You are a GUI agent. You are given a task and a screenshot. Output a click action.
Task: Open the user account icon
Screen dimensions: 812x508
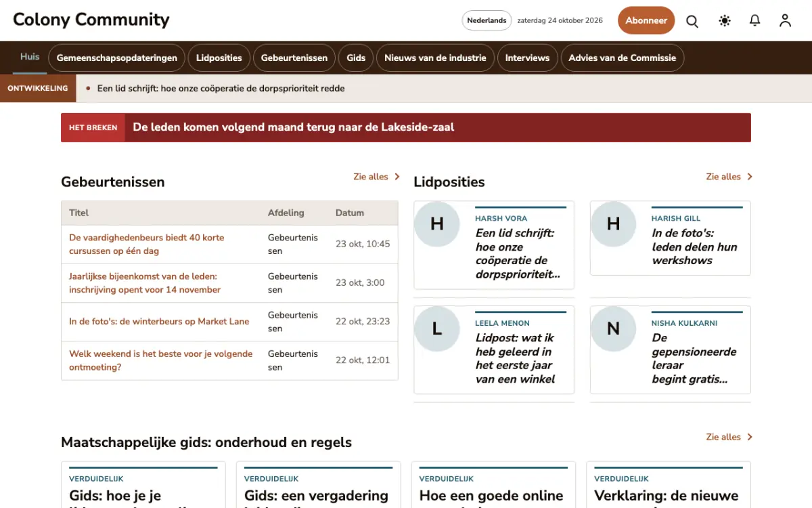(x=785, y=21)
